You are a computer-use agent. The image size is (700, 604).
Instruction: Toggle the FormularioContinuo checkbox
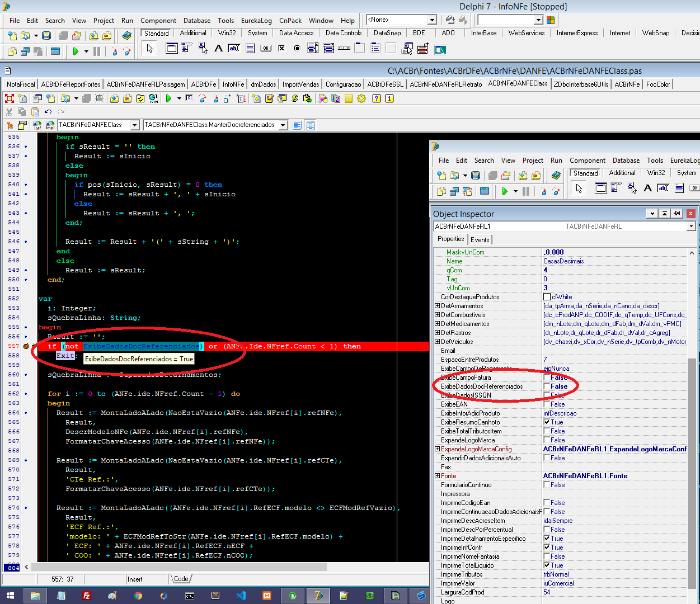pyautogui.click(x=547, y=485)
